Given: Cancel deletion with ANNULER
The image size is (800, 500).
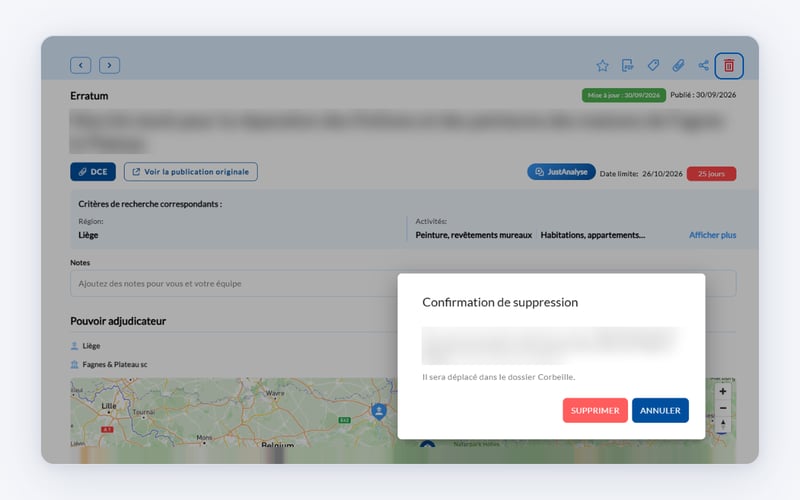Looking at the screenshot, I should (x=660, y=410).
